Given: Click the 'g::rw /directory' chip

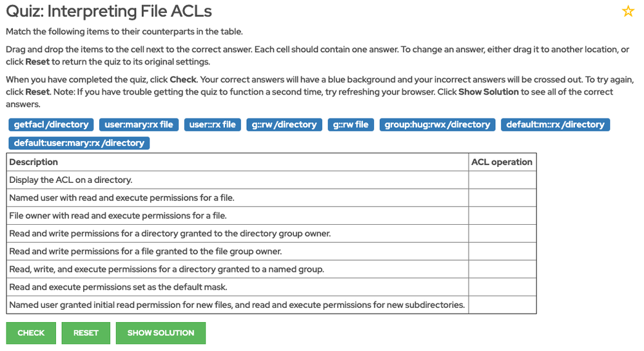Looking at the screenshot, I should 284,124.
